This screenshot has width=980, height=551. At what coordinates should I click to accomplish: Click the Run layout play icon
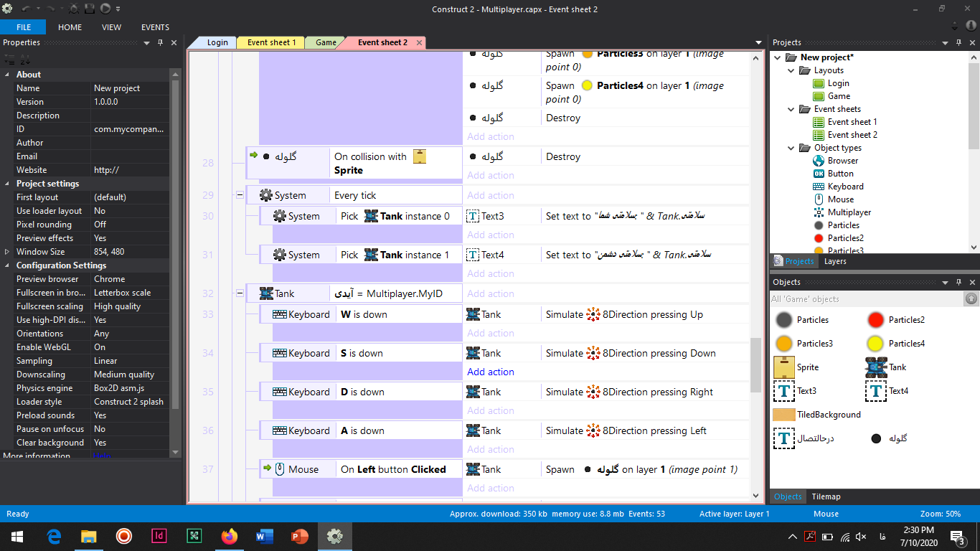(x=105, y=9)
